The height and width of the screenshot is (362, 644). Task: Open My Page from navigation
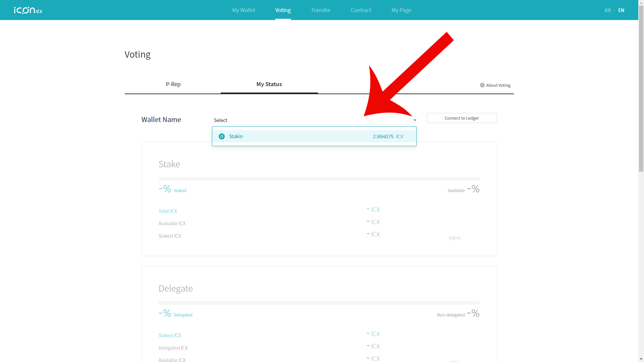401,10
